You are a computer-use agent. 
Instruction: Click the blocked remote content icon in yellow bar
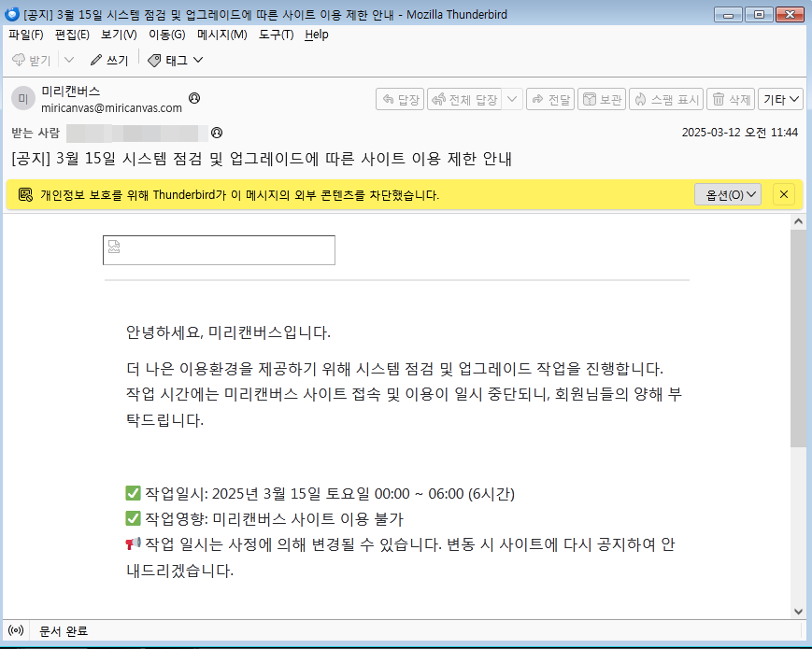pyautogui.click(x=25, y=194)
